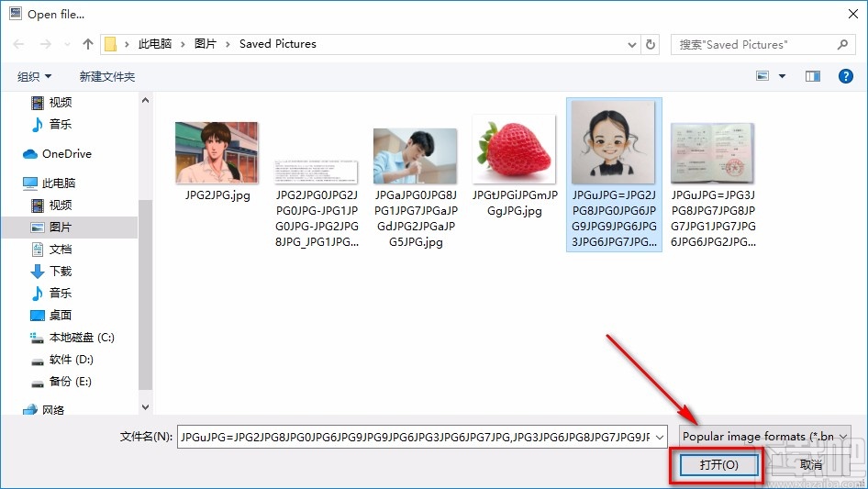The height and width of the screenshot is (489, 868).
Task: Refresh the Saved Pictures folder
Action: (651, 45)
